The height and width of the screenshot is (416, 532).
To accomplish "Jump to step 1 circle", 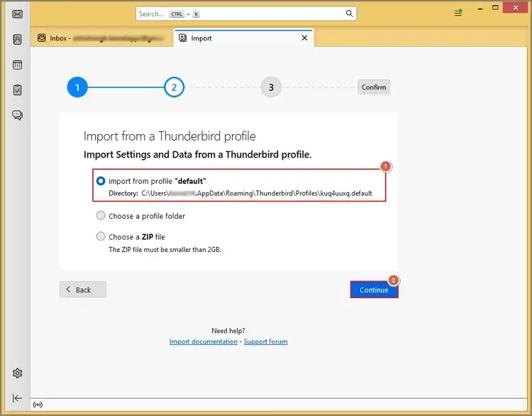I will 77,87.
